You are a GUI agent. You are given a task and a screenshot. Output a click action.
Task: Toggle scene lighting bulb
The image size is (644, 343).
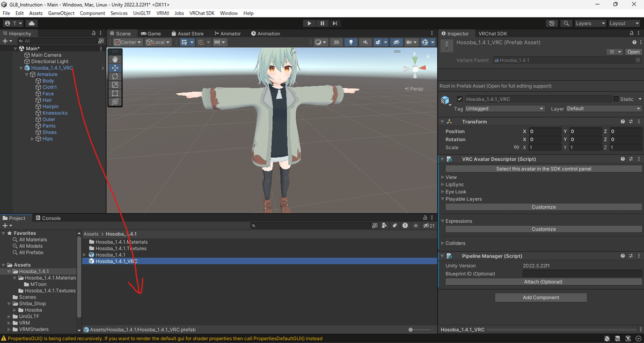click(x=351, y=42)
